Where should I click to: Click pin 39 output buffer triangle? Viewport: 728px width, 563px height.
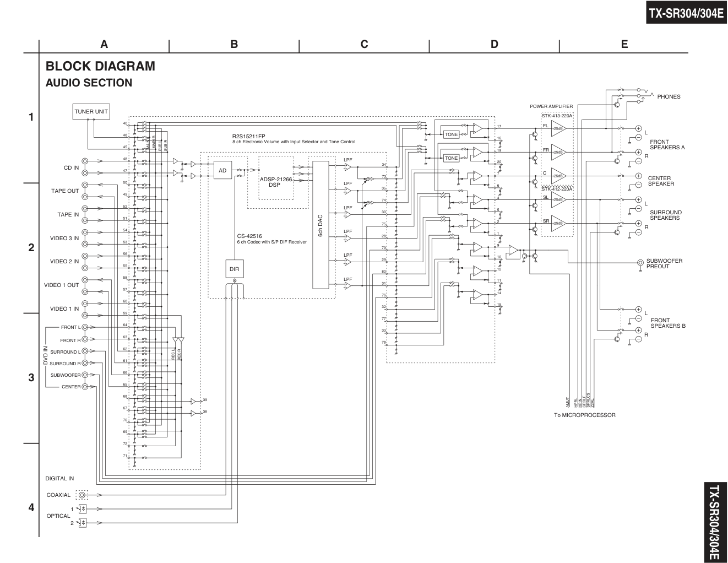(194, 400)
